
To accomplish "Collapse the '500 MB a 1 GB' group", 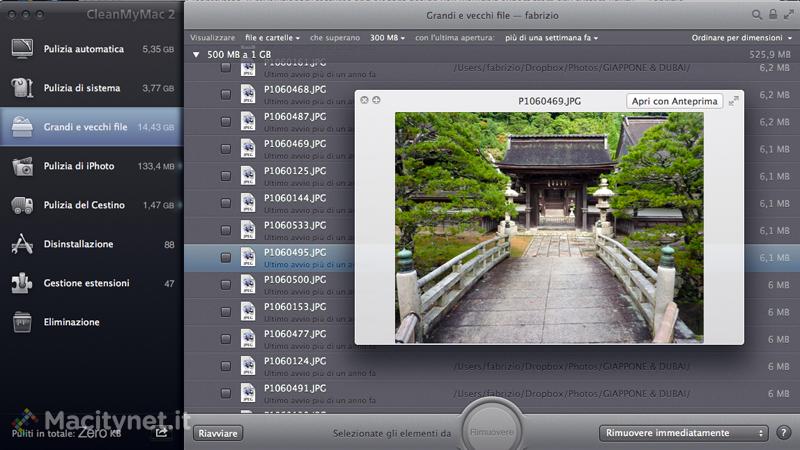I will tap(196, 55).
